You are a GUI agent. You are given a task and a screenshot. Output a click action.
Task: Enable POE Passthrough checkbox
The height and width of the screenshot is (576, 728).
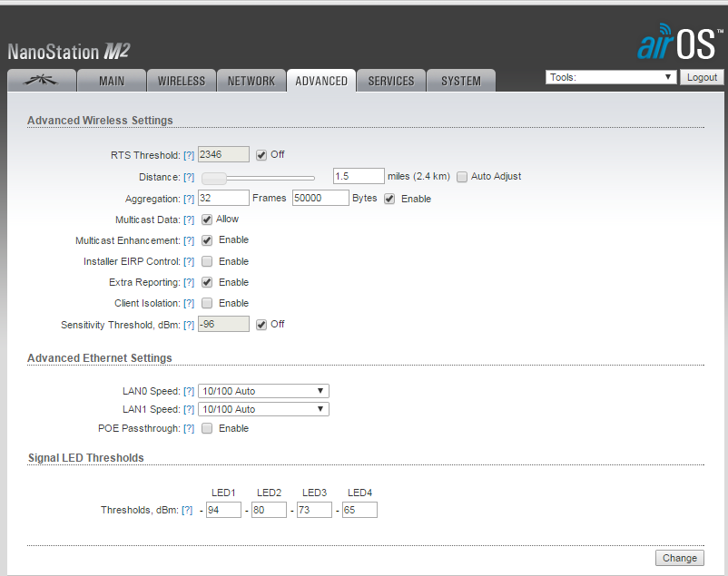(x=207, y=428)
